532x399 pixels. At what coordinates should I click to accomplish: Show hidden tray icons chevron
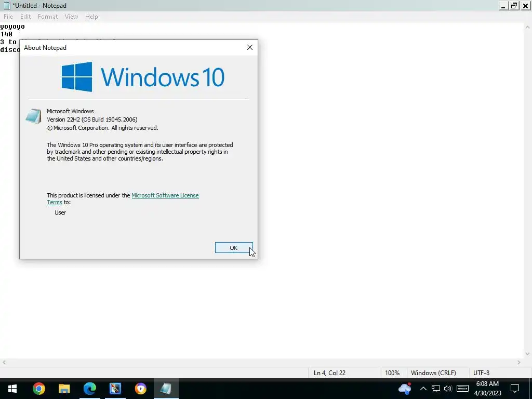[x=423, y=389]
